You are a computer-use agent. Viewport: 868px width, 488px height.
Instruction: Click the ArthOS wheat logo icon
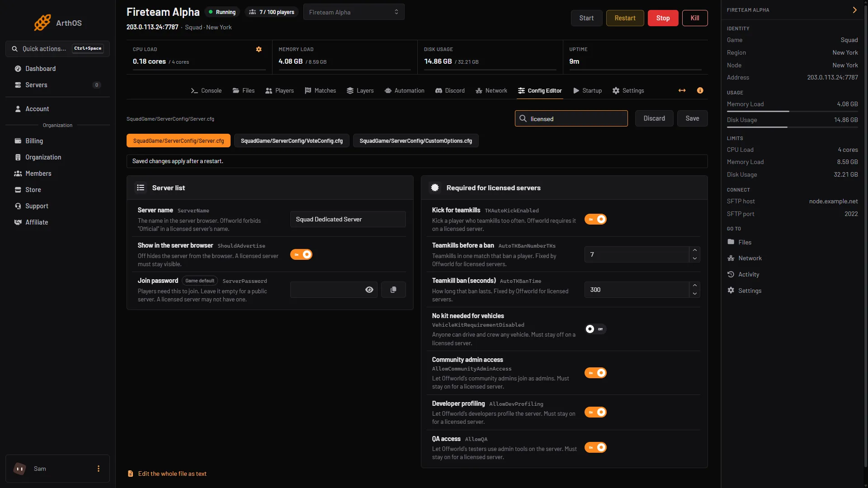pyautogui.click(x=42, y=23)
